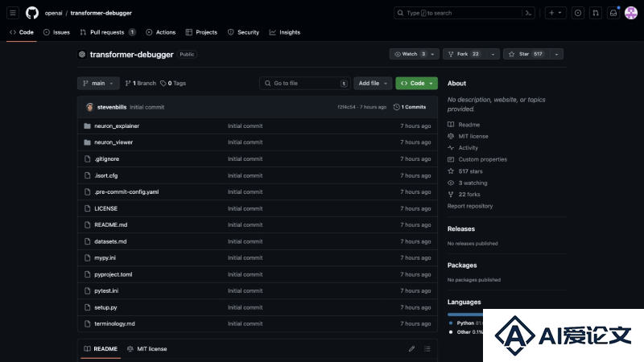
Task: Open the terminology.md file
Action: click(x=114, y=324)
